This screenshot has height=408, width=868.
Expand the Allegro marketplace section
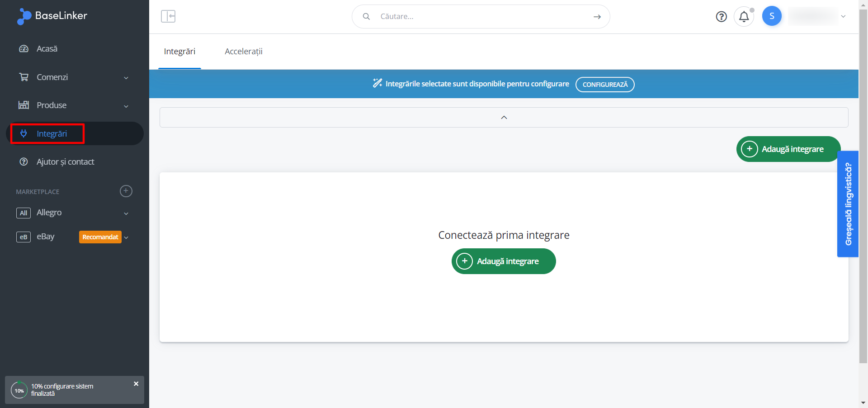[126, 213]
